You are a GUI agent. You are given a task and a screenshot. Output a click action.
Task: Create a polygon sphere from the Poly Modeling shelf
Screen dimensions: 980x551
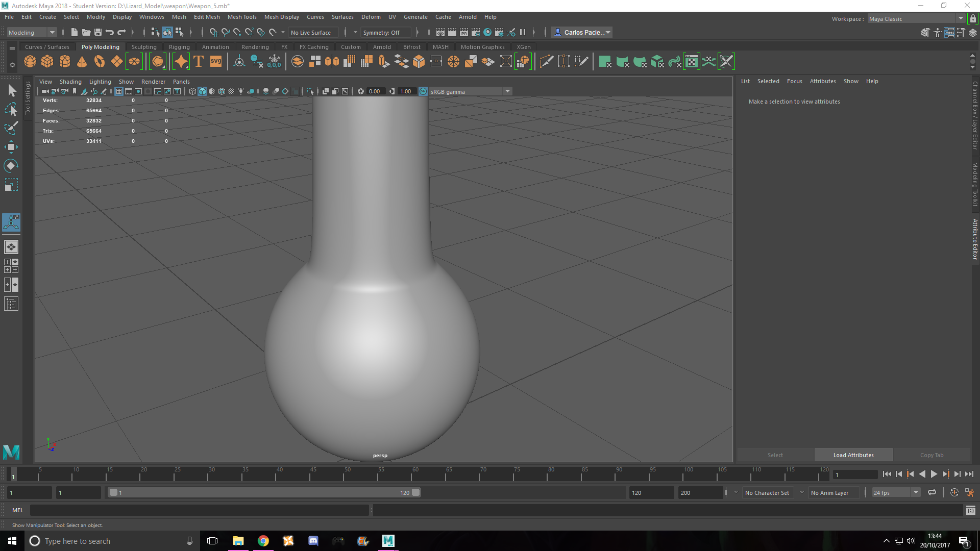(30, 61)
